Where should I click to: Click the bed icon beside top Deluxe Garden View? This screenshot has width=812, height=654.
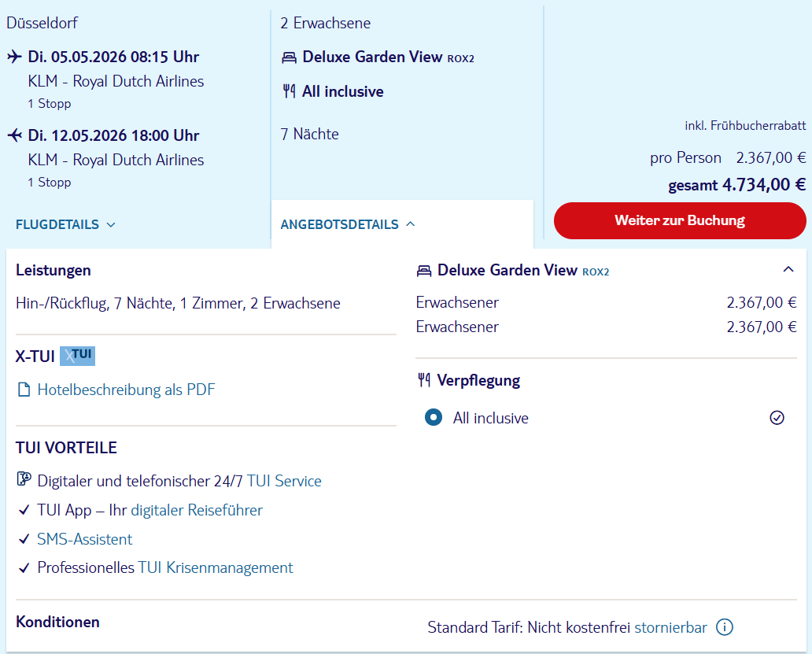pyautogui.click(x=289, y=57)
